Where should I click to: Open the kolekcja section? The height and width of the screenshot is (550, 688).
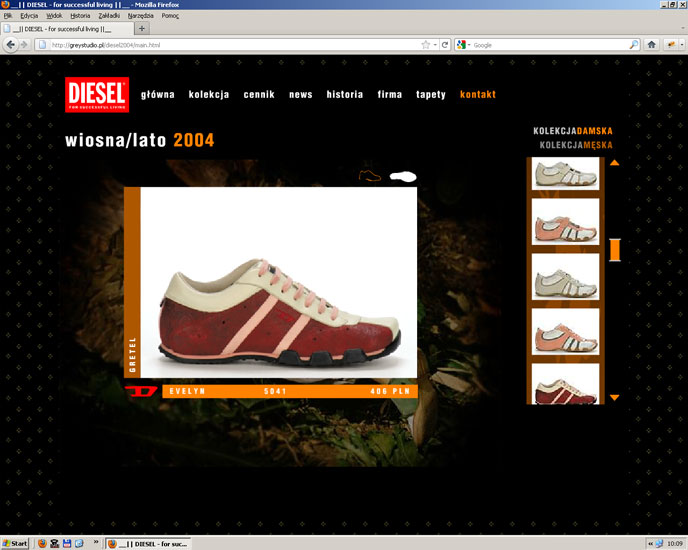(209, 94)
